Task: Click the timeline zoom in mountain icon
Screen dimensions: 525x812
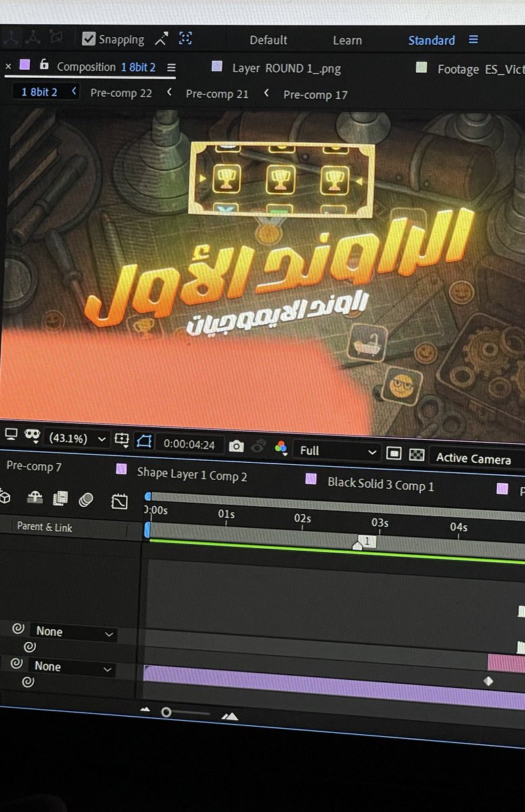Action: point(229,717)
